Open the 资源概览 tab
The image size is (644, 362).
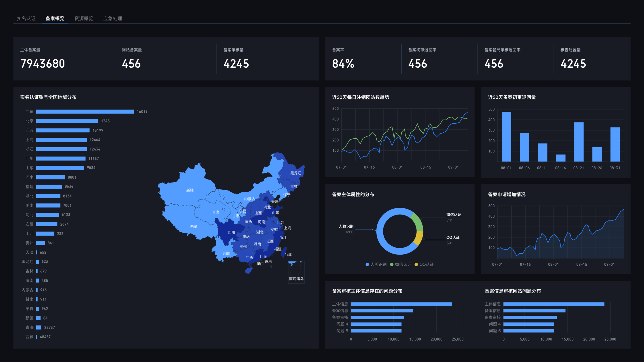point(84,19)
